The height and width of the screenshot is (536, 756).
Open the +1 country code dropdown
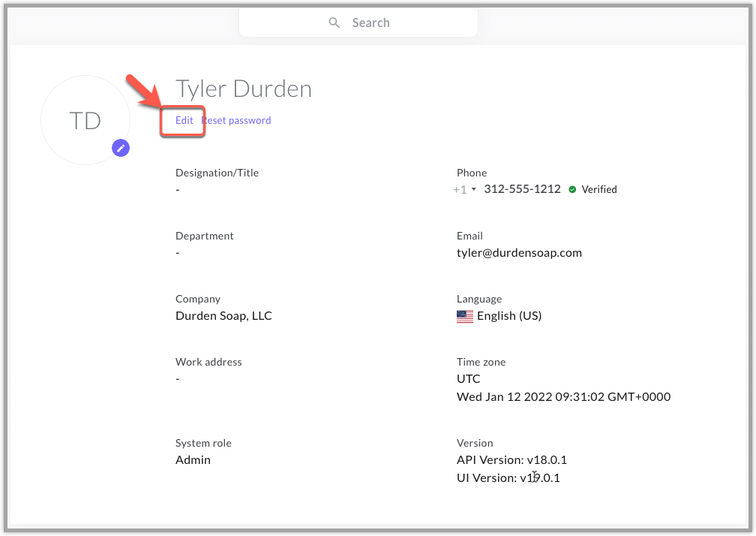coord(464,189)
